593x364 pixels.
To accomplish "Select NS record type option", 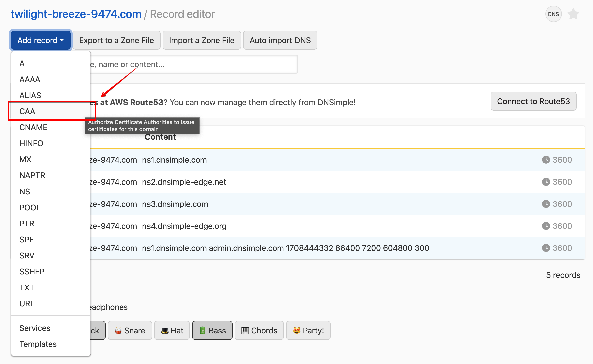I will coord(24,191).
